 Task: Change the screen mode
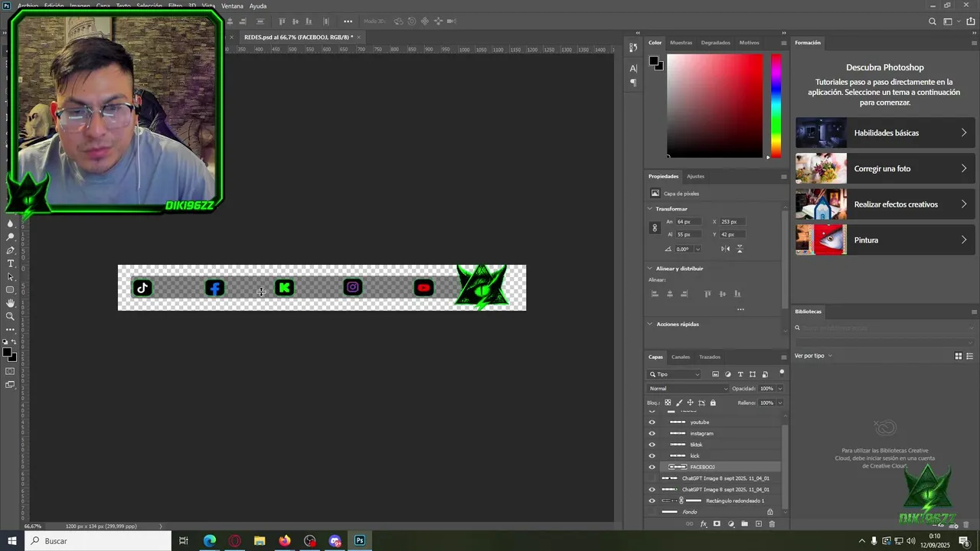tap(10, 385)
